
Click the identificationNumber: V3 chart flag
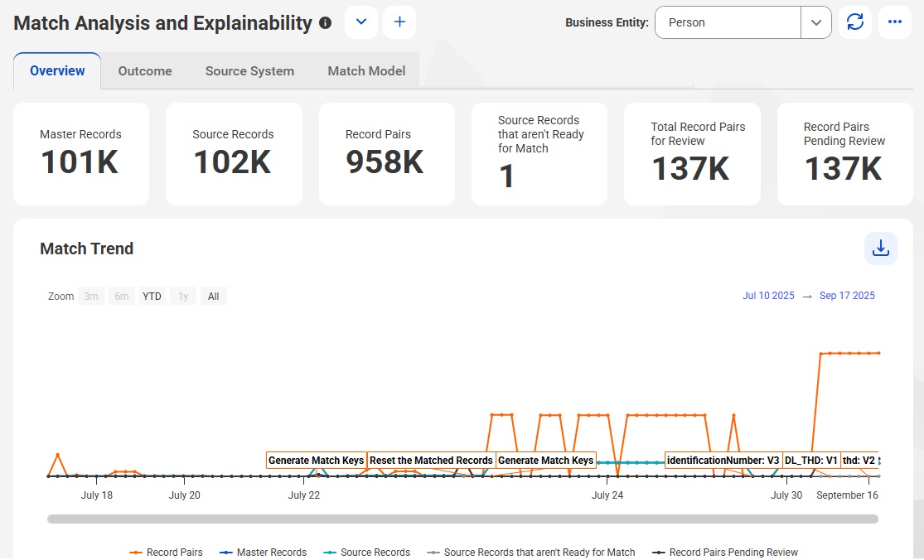pos(723,461)
